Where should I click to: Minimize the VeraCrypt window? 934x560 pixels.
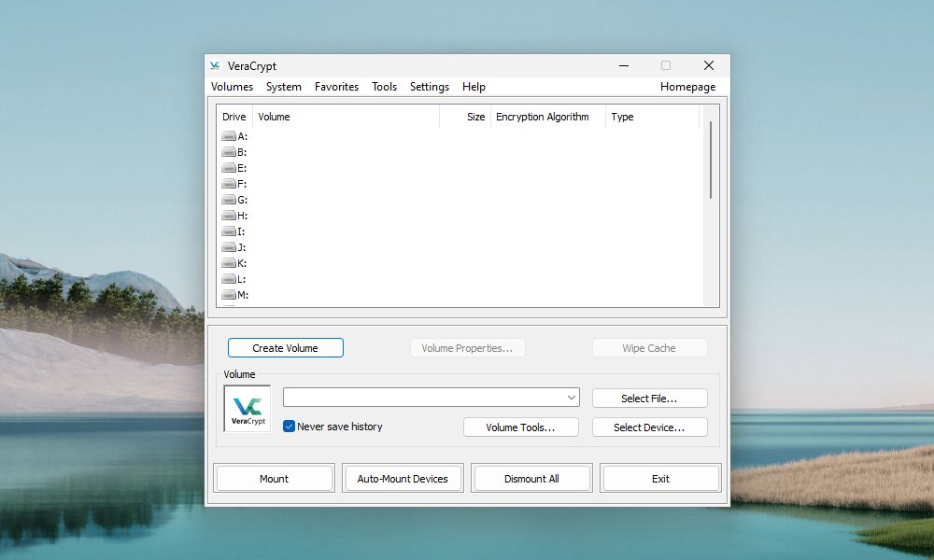624,65
